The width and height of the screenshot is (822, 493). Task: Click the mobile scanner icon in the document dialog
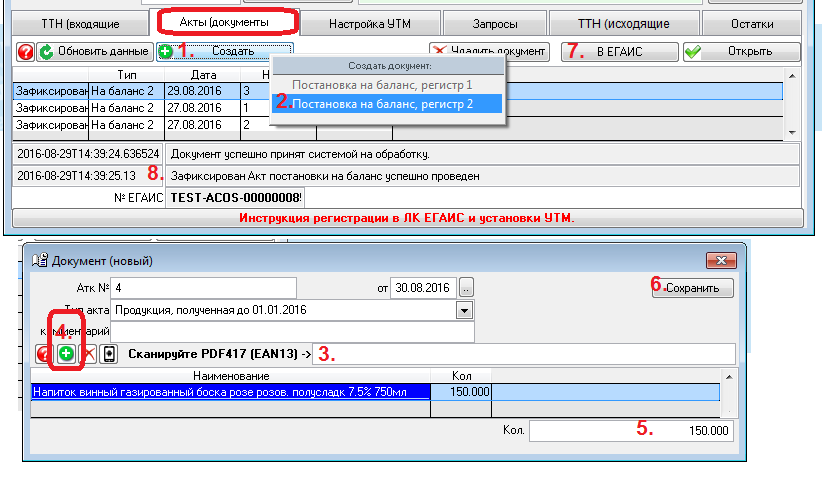[109, 354]
